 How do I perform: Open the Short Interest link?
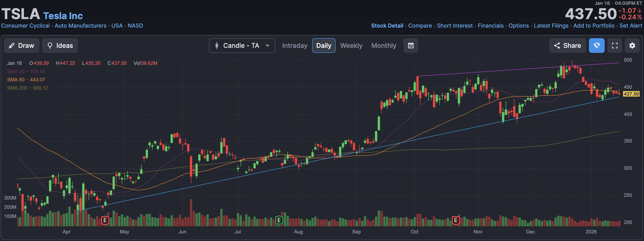[x=455, y=26]
